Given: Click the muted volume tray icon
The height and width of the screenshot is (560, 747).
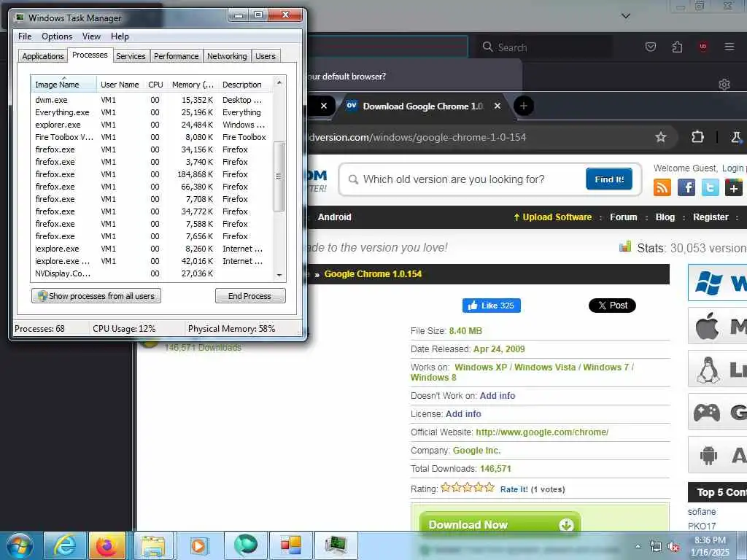Looking at the screenshot, I should click(673, 547).
